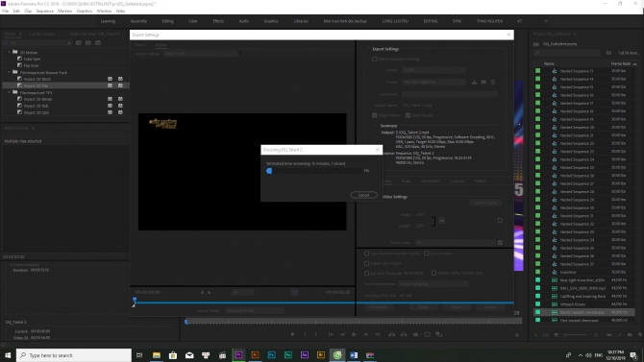The width and height of the screenshot is (644, 362).
Task: Switch to the Color workspace tab
Action: coord(193,21)
